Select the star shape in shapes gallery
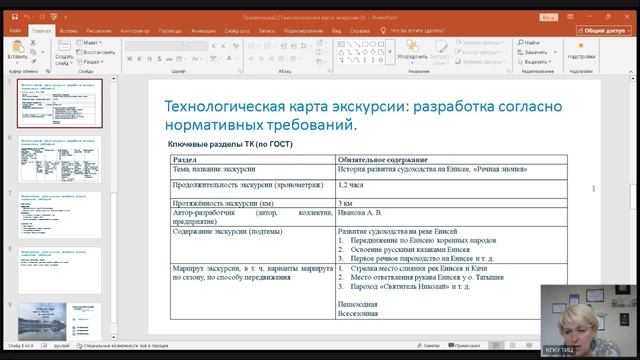The width and height of the screenshot is (640, 360). tap(380, 60)
